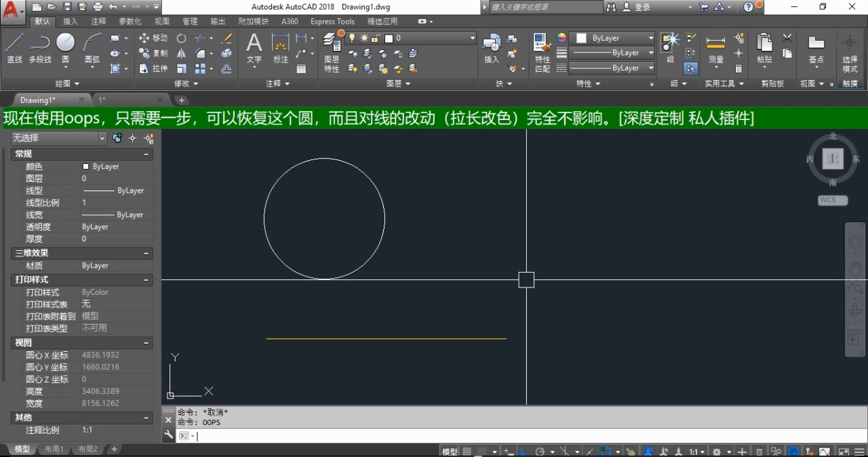This screenshot has width=868, height=457.
Task: Click the Group (组) icon
Action: coord(670,47)
